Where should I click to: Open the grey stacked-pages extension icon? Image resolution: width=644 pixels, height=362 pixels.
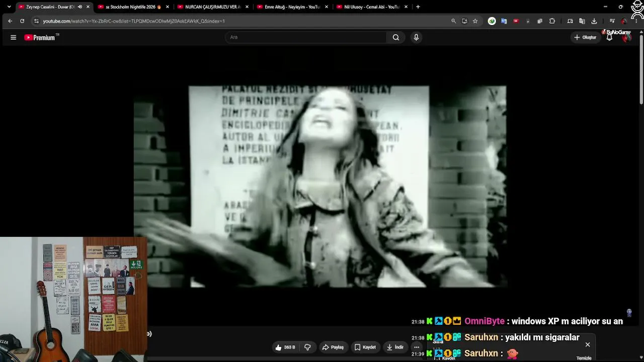(540, 21)
